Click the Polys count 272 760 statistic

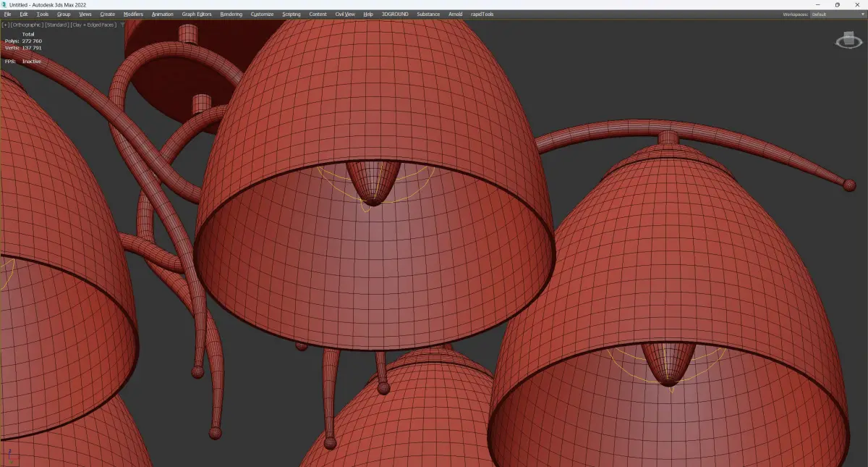pyautogui.click(x=23, y=41)
